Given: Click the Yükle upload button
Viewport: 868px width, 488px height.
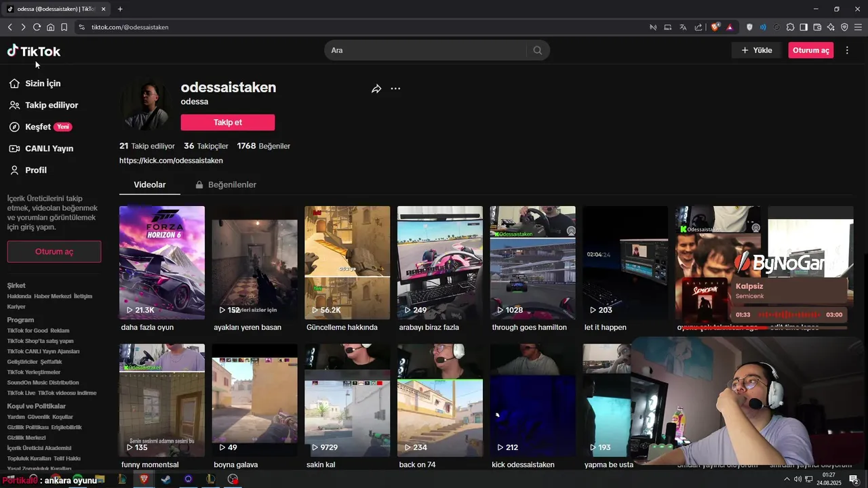Looking at the screenshot, I should point(757,50).
